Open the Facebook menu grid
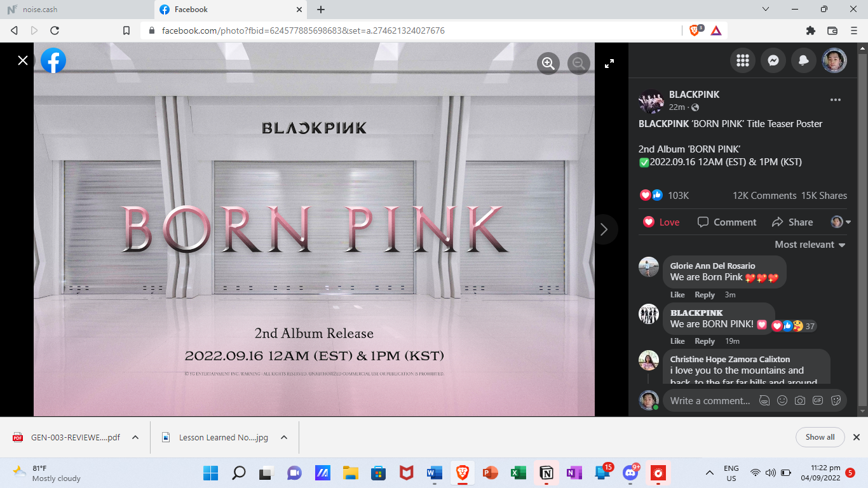The image size is (868, 488). pyautogui.click(x=743, y=60)
